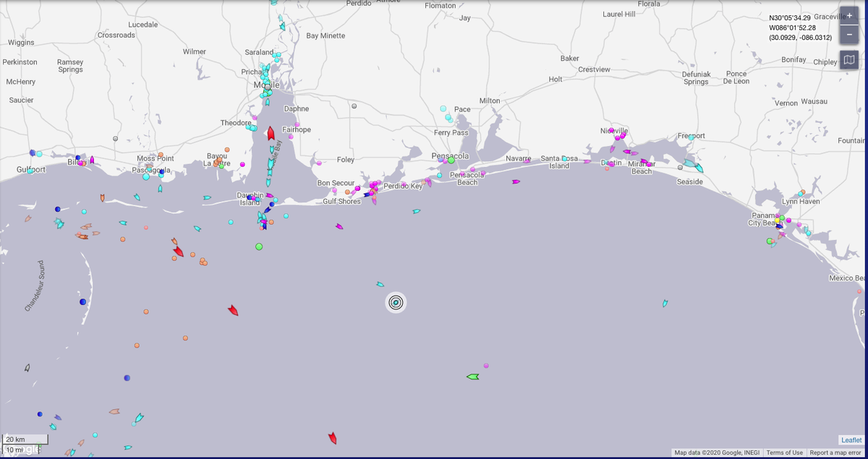Select the cyan vessel west of Bay Minette

(x=282, y=25)
